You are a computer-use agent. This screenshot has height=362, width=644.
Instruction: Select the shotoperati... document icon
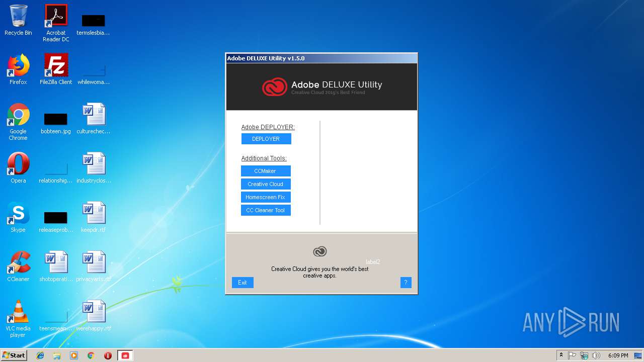[x=56, y=266]
